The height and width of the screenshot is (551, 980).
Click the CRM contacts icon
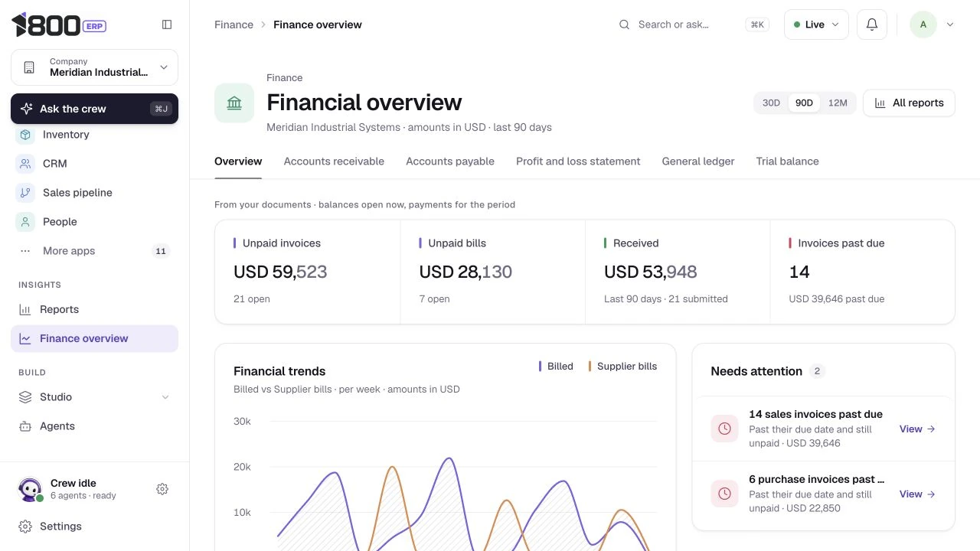[x=25, y=164]
